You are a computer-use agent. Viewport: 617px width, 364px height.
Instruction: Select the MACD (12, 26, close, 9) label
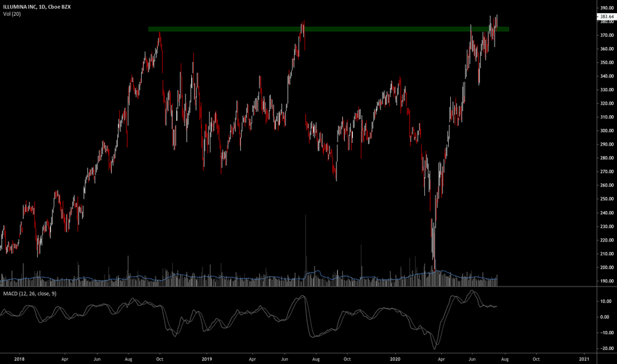point(30,294)
